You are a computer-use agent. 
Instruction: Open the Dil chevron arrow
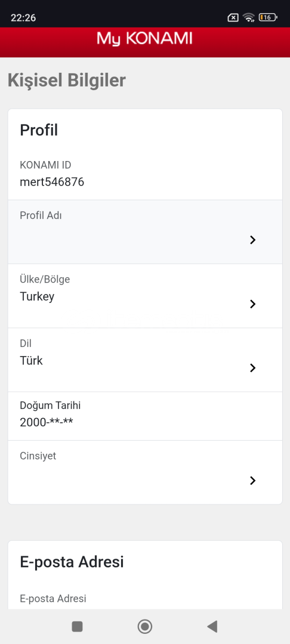point(252,368)
